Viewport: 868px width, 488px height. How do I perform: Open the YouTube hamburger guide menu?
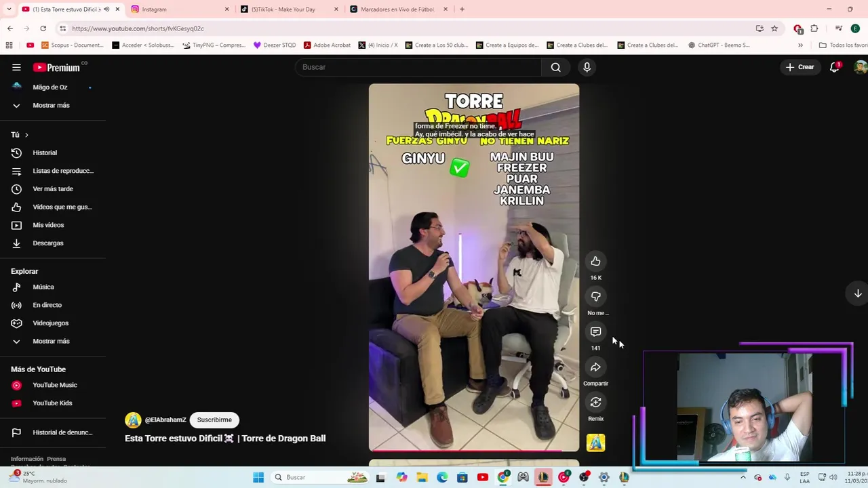click(16, 67)
